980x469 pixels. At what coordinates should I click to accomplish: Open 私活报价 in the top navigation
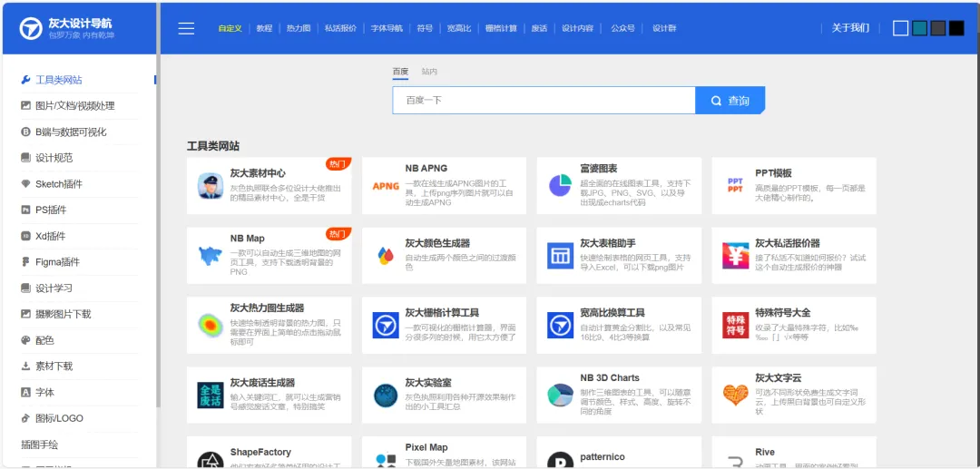(x=340, y=28)
